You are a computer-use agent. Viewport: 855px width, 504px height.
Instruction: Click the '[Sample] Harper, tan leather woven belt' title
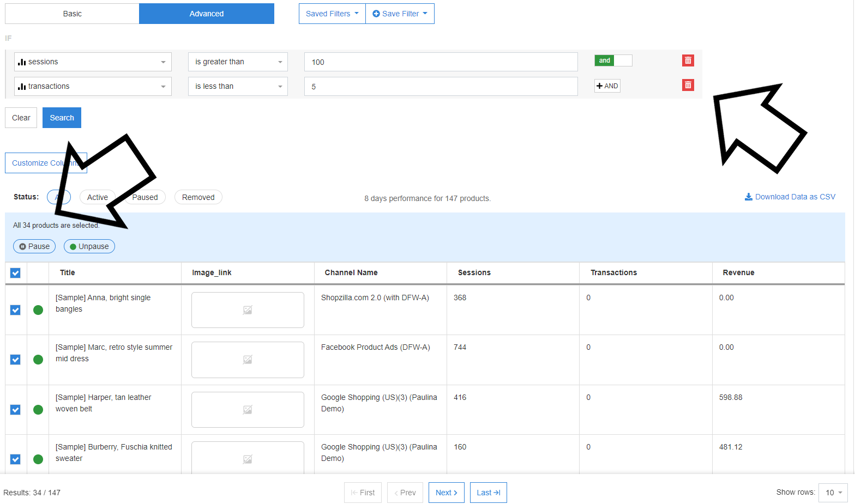pyautogui.click(x=104, y=403)
